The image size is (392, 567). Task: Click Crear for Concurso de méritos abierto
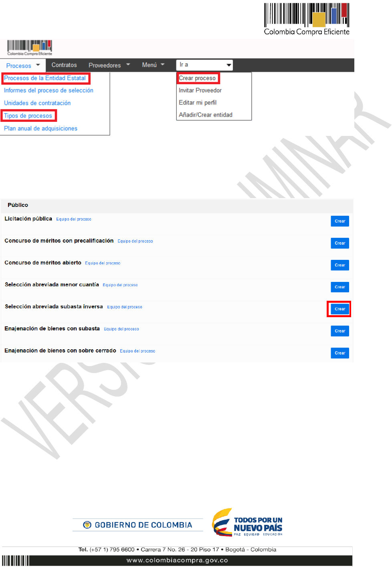(x=340, y=265)
